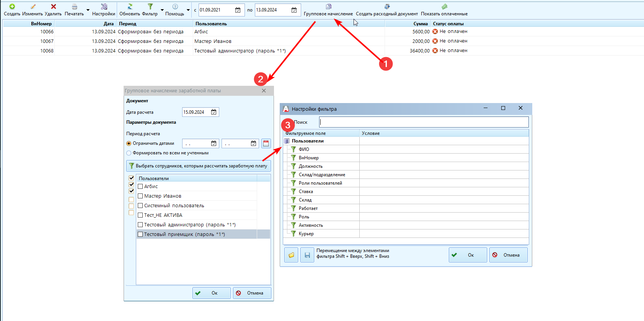This screenshot has height=321, width=644.
Task: Click the Создать toolbar icon
Action: point(12,7)
